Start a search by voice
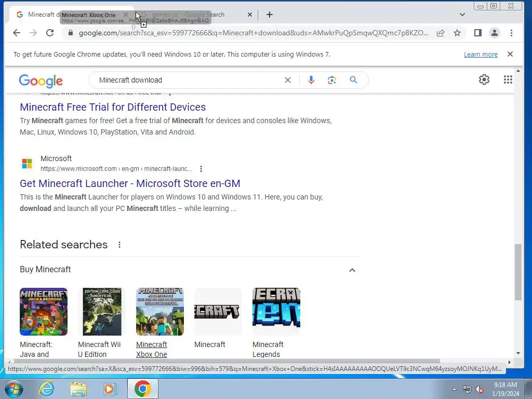Image resolution: width=532 pixels, height=399 pixels. pos(311,80)
